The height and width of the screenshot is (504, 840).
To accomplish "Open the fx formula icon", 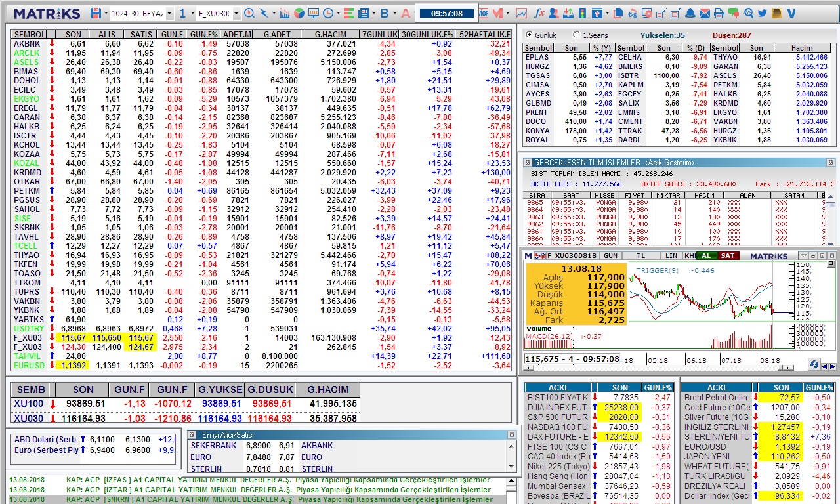I will [x=540, y=13].
